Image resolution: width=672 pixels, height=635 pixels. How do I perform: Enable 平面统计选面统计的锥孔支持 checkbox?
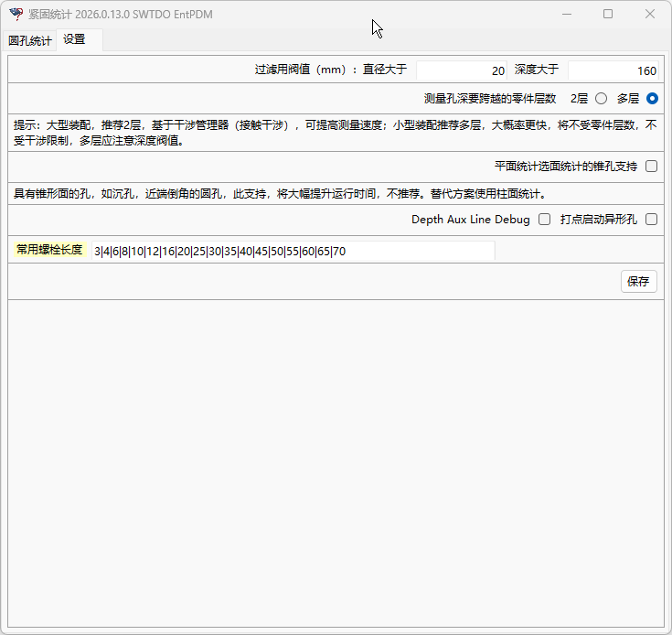[651, 167]
